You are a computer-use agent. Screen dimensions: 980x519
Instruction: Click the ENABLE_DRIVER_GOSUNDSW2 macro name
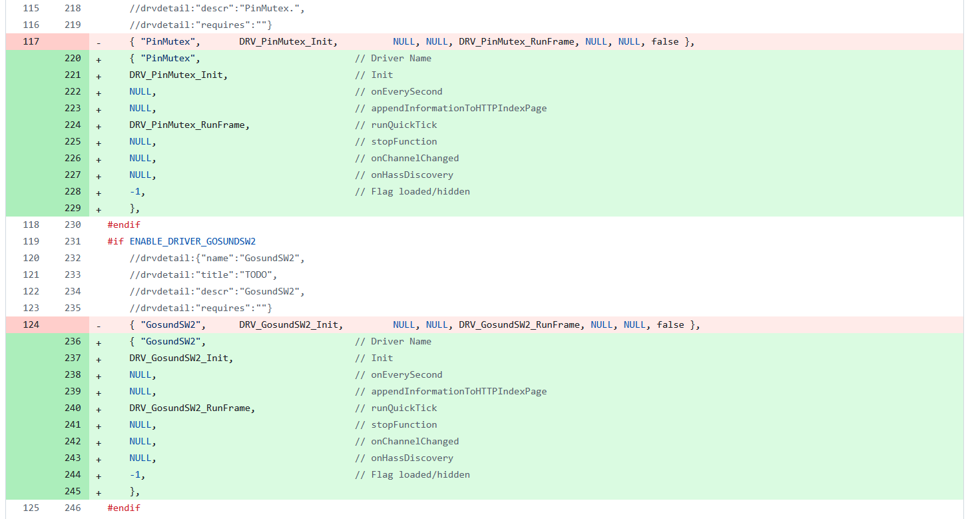192,241
